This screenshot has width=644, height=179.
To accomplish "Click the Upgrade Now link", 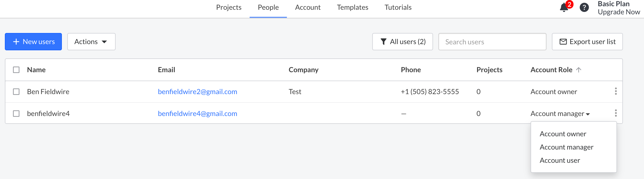I will 619,12.
